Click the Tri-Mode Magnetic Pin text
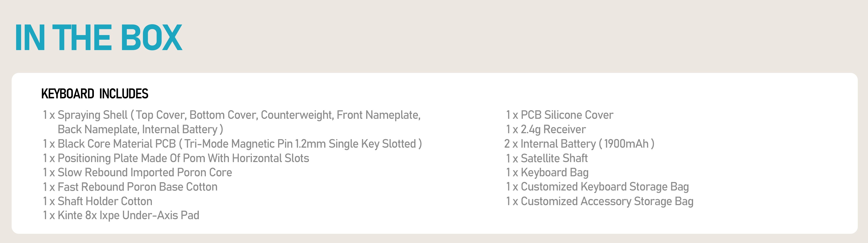Screen dimensions: 868x243 239,144
